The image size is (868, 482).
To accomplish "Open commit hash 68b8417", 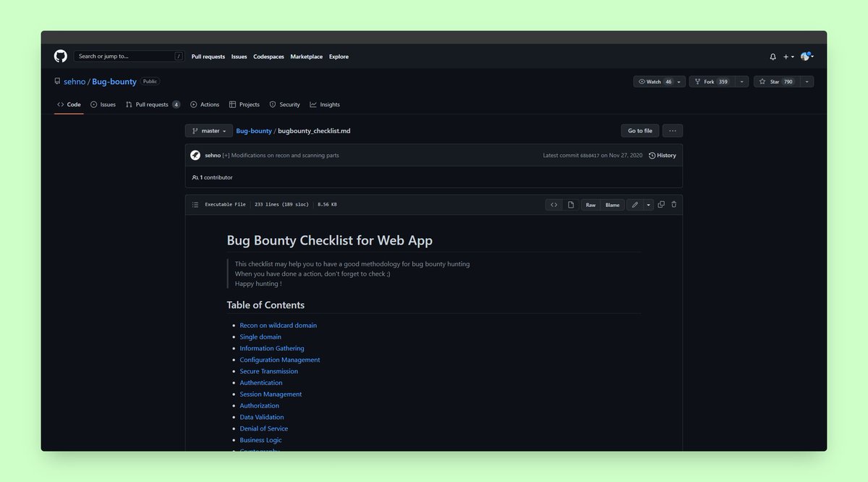I will (590, 156).
